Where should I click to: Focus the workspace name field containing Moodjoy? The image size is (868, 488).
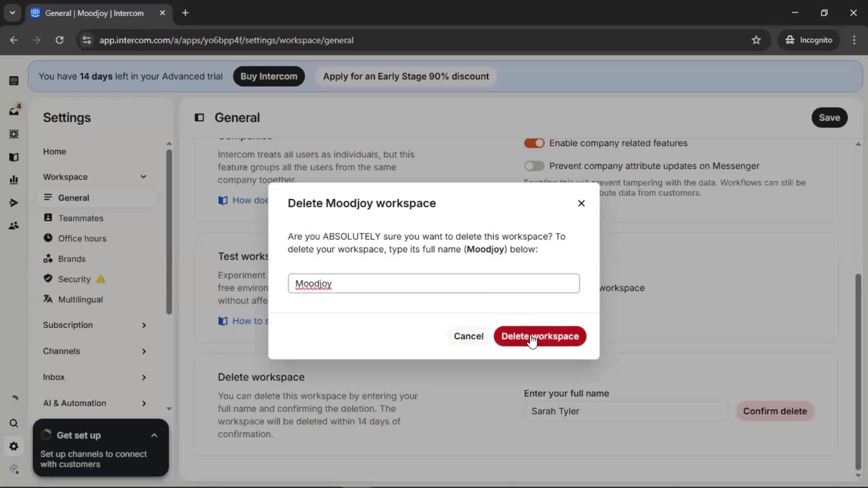coord(434,284)
